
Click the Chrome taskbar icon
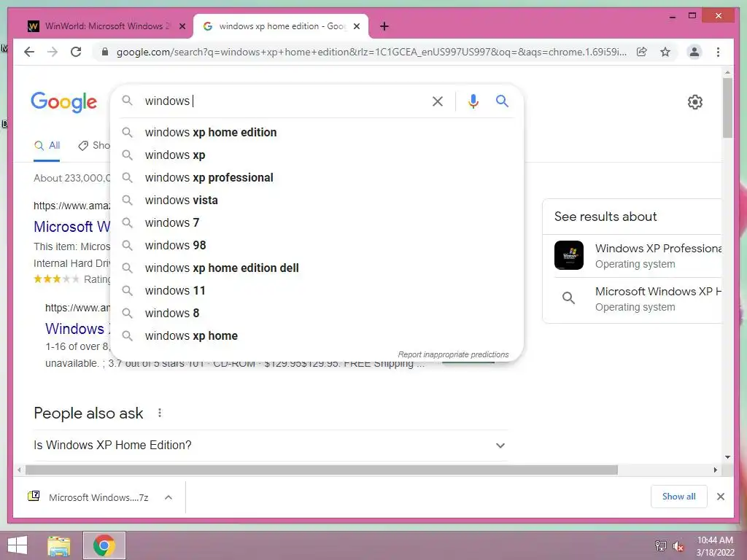[x=104, y=545]
